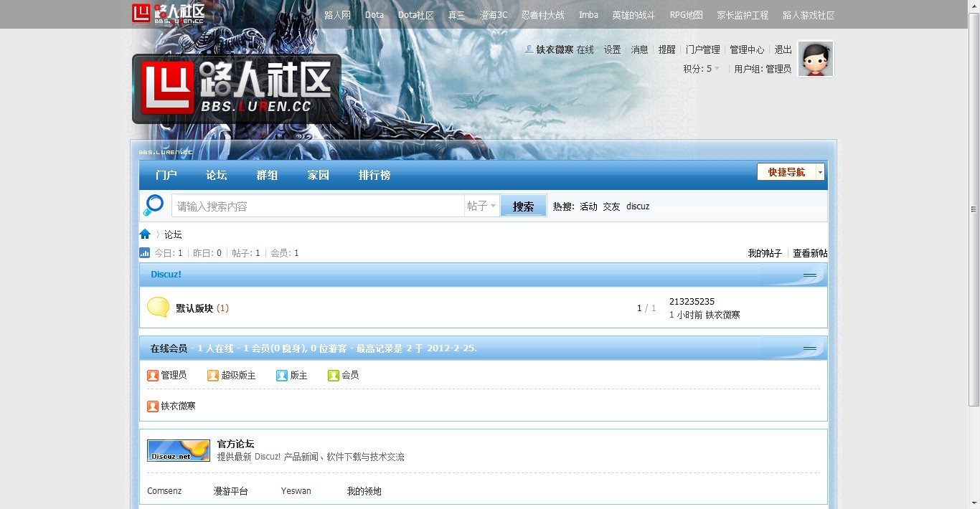Collapse the Discuz! category section
The height and width of the screenshot is (509, 980).
810,275
